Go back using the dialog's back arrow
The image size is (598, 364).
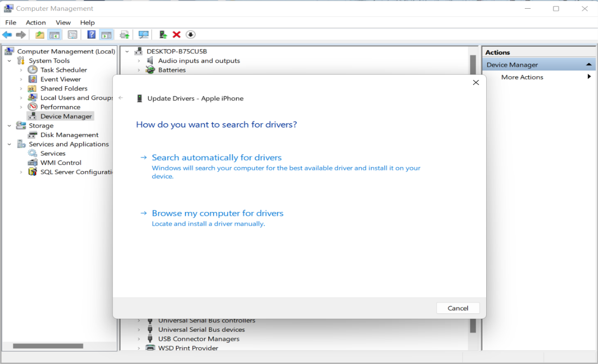pyautogui.click(x=121, y=98)
